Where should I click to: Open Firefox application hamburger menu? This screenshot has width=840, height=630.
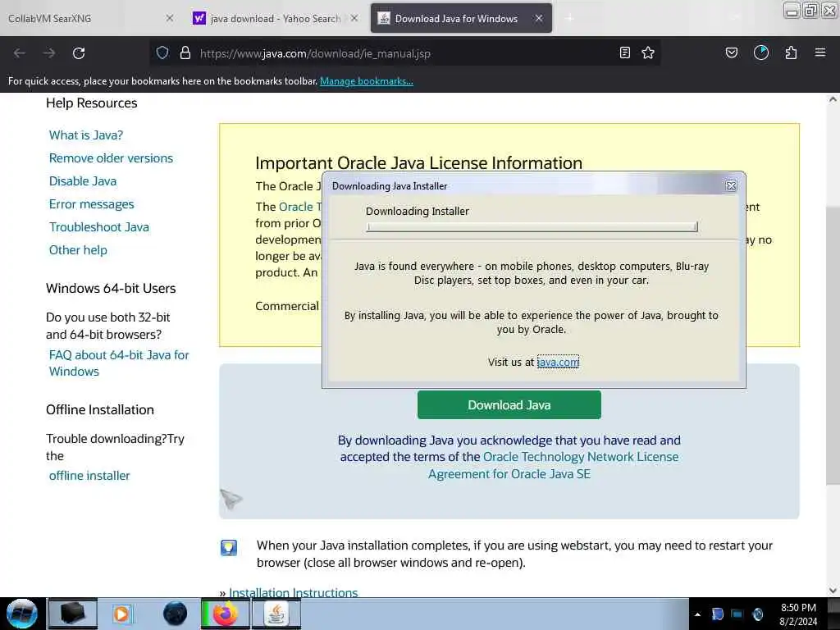point(820,52)
